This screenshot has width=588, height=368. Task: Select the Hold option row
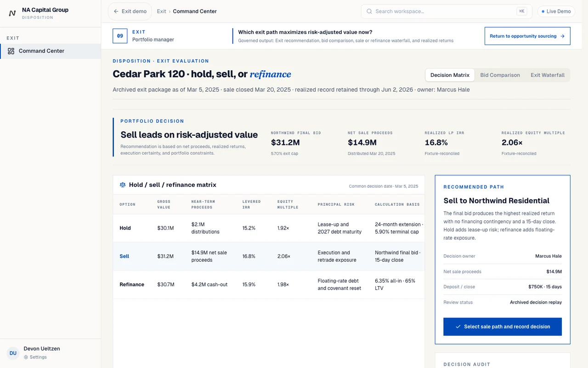pos(269,228)
